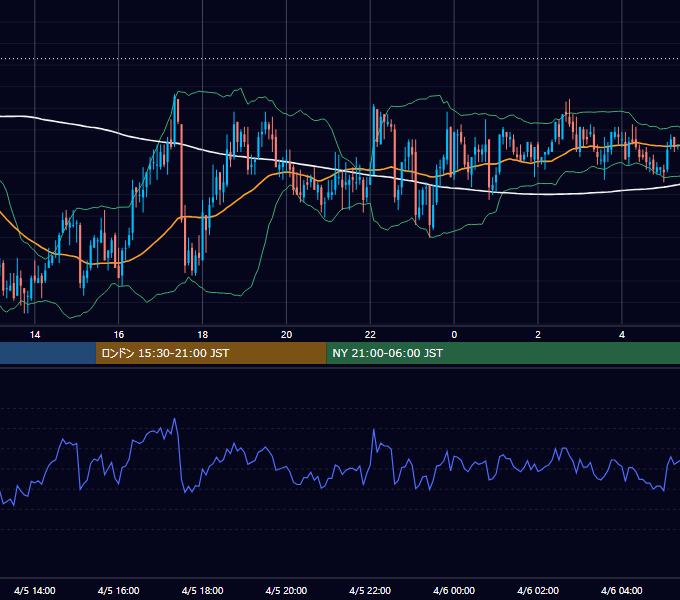Click the 18 hour axis label
The height and width of the screenshot is (600, 680).
point(203,335)
